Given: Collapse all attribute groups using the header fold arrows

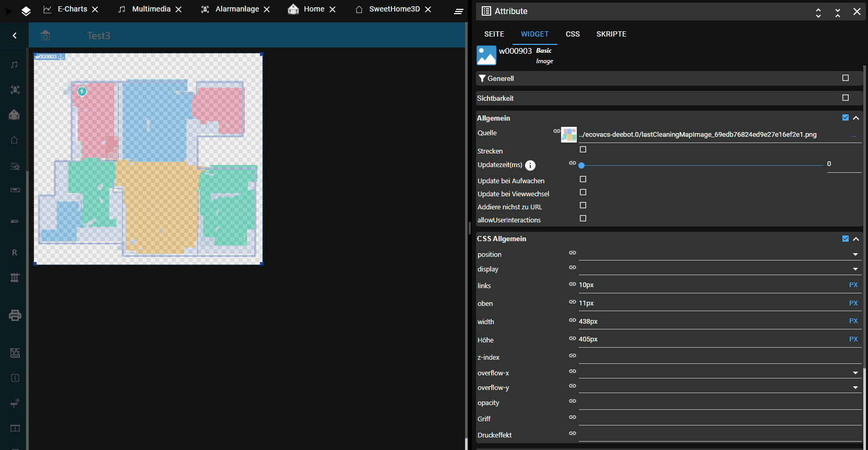Looking at the screenshot, I should (x=838, y=13).
